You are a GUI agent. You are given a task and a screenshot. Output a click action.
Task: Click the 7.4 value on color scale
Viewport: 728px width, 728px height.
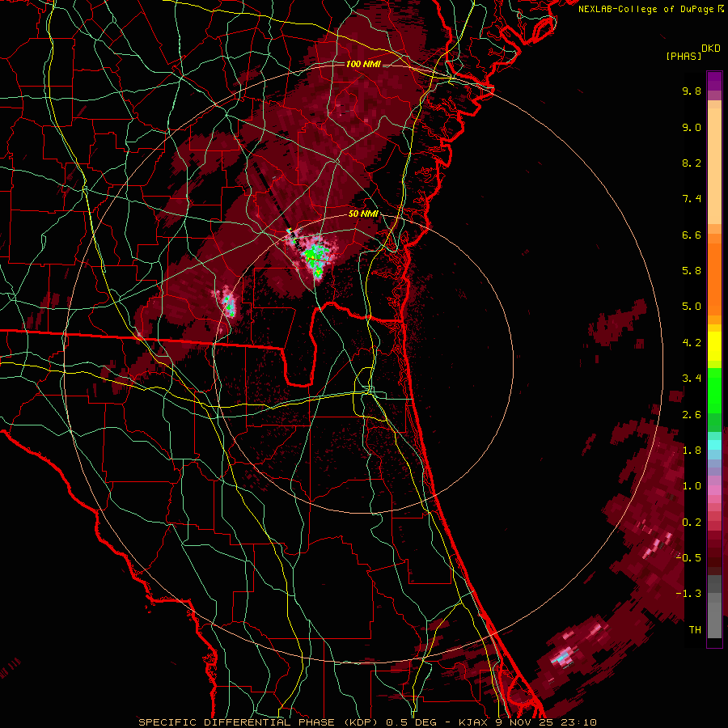tap(692, 199)
